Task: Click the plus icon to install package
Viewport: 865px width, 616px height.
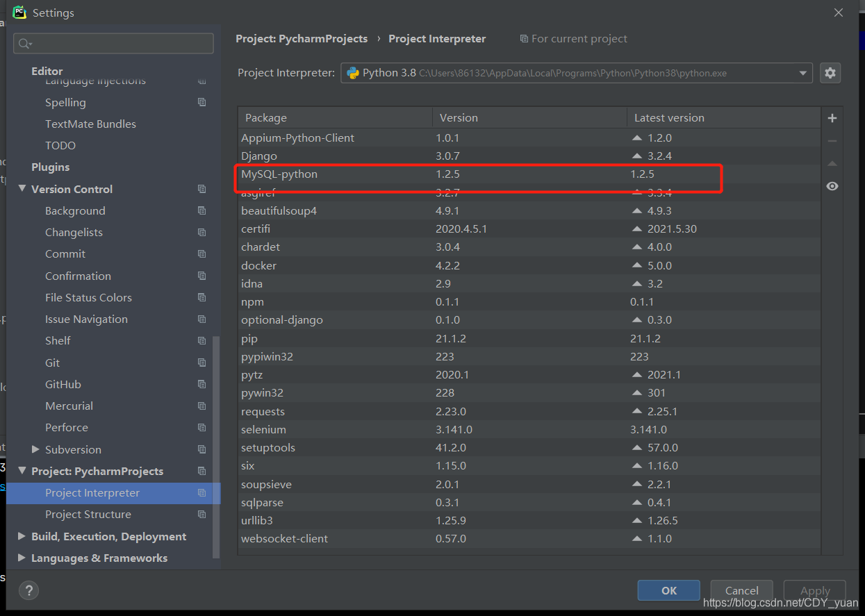Action: pos(832,118)
